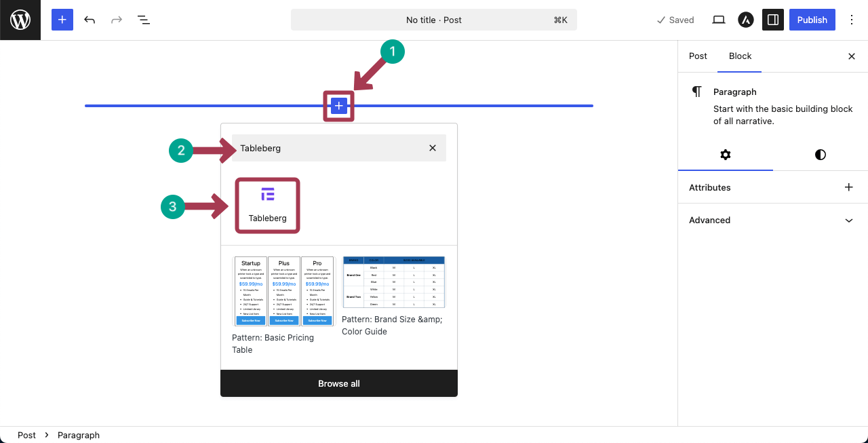Insert the Basic Pricing Table pattern
868x443 pixels.
pyautogui.click(x=283, y=306)
